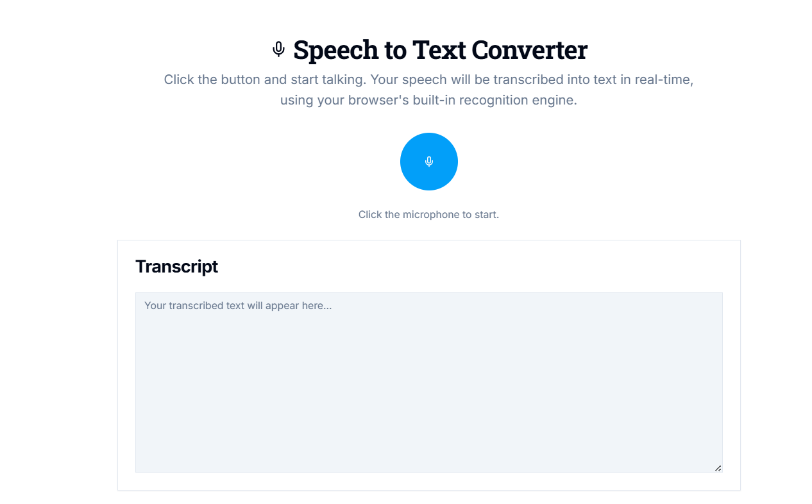Click the text 'using your browser's built-in recognition engine'
This screenshot has height=504, width=812.
coord(428,101)
